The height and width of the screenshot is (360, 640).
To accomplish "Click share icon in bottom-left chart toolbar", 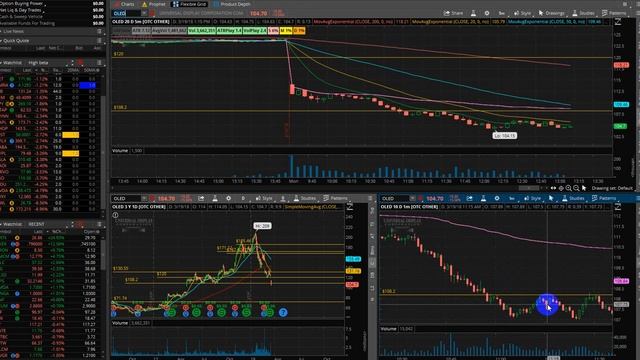I will click(201, 198).
